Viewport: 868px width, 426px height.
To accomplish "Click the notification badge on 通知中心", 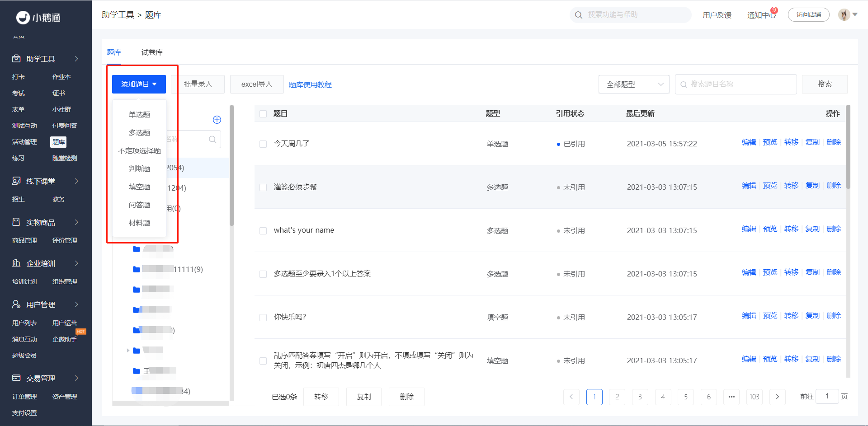I will 774,10.
